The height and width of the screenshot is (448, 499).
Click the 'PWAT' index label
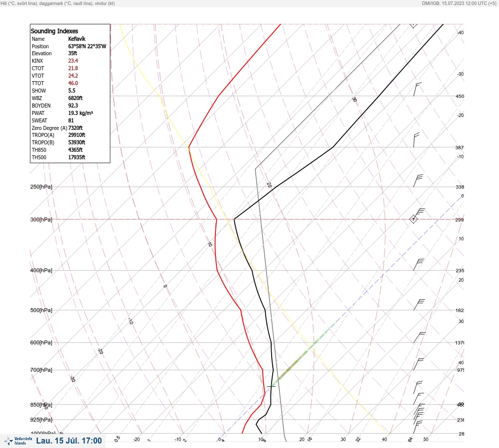[38, 113]
